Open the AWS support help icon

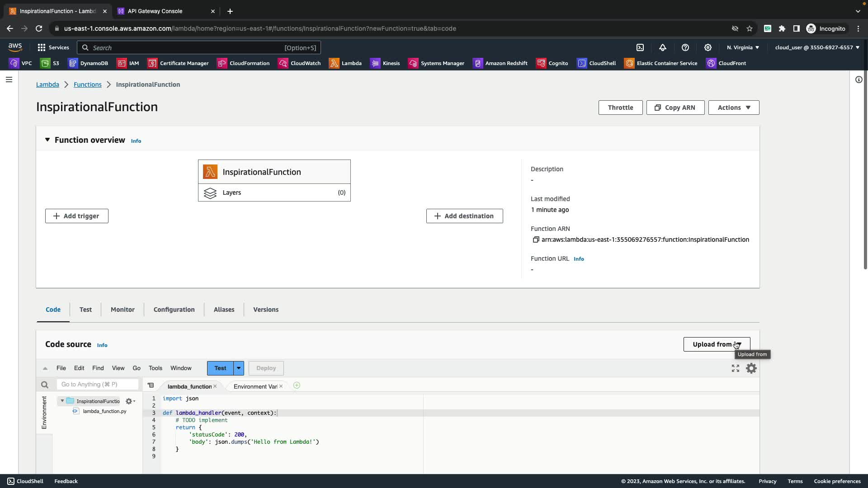click(x=685, y=47)
